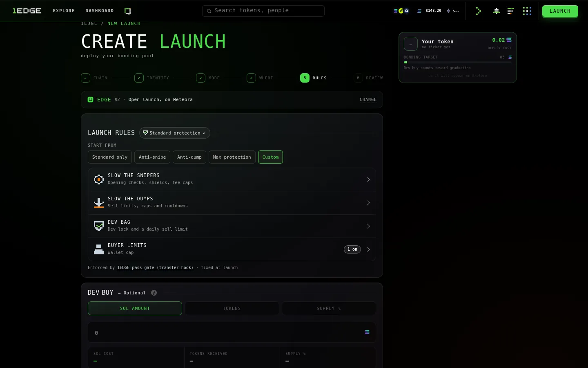588x368 pixels.
Task: Click the green square icon beside Dashboard
Action: [127, 11]
